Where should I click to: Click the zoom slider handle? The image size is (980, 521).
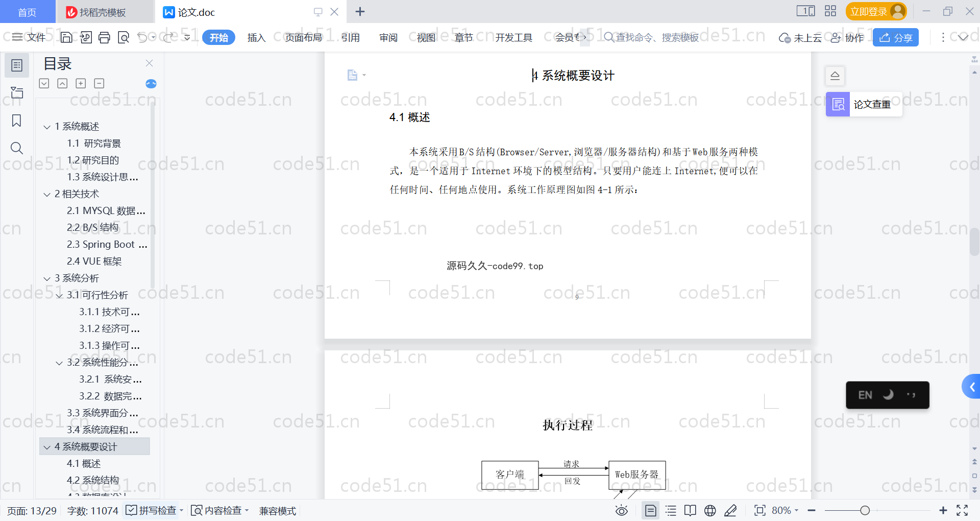[x=865, y=510]
